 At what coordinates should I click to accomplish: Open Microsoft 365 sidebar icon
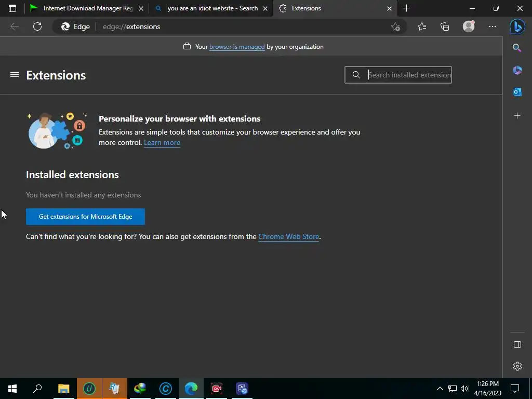[x=517, y=70]
